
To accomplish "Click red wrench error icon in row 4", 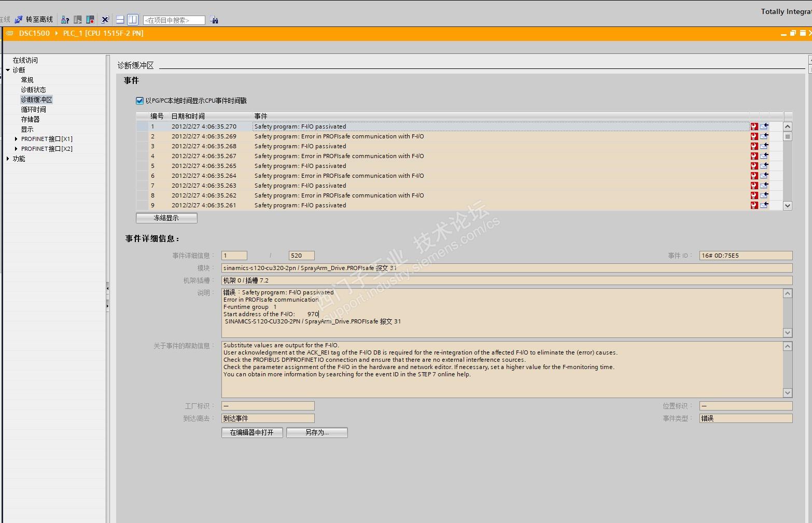I will click(754, 156).
